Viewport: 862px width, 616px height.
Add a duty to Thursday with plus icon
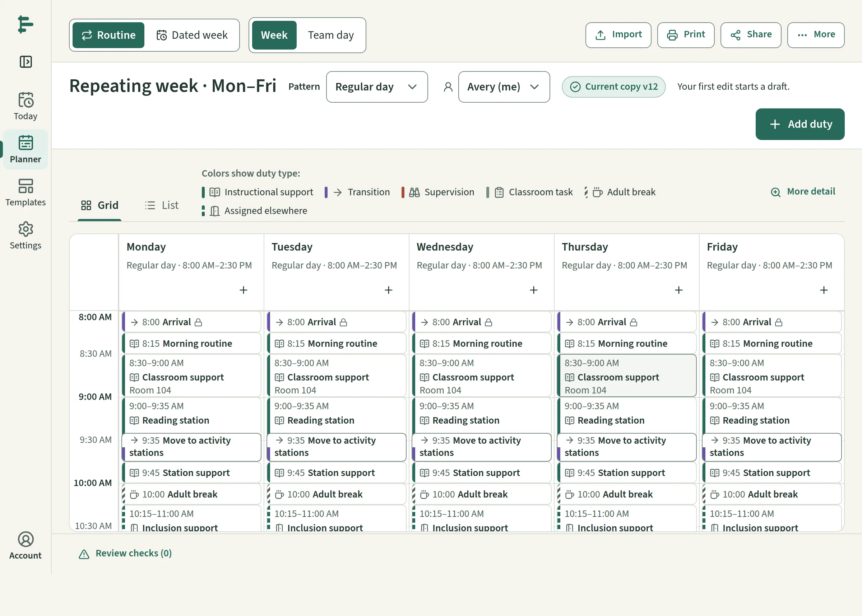[x=679, y=290]
